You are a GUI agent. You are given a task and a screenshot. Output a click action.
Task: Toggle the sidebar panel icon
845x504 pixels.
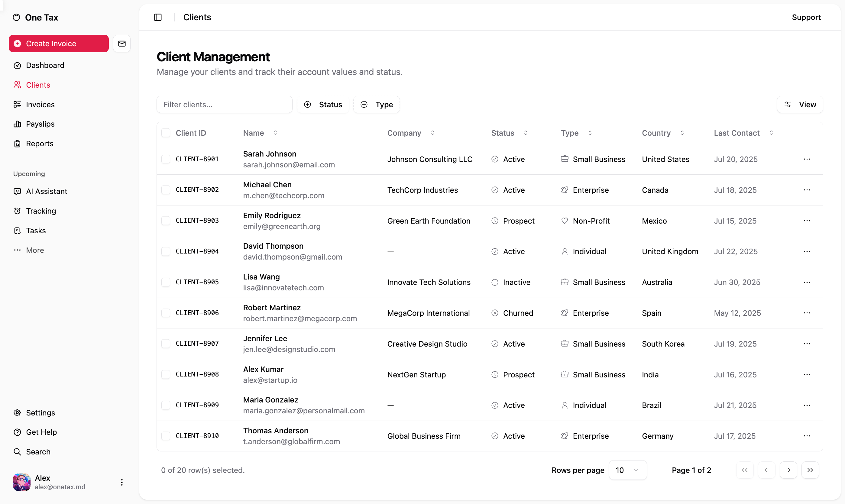158,17
